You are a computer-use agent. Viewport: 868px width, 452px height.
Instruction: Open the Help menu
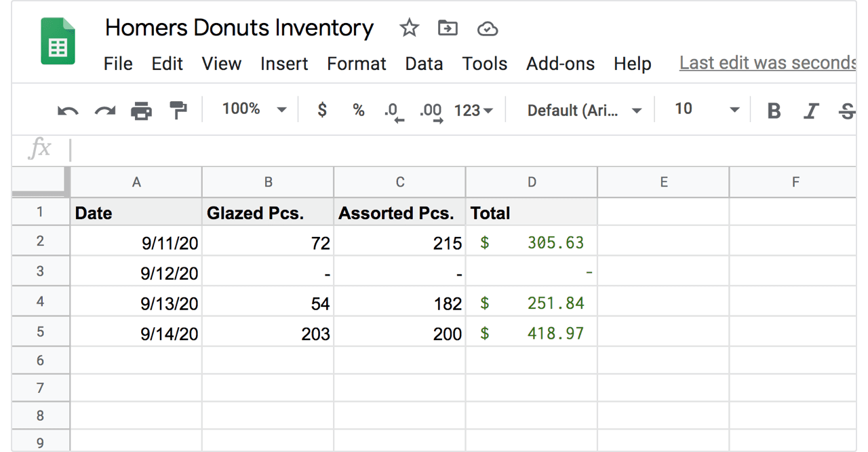click(633, 64)
